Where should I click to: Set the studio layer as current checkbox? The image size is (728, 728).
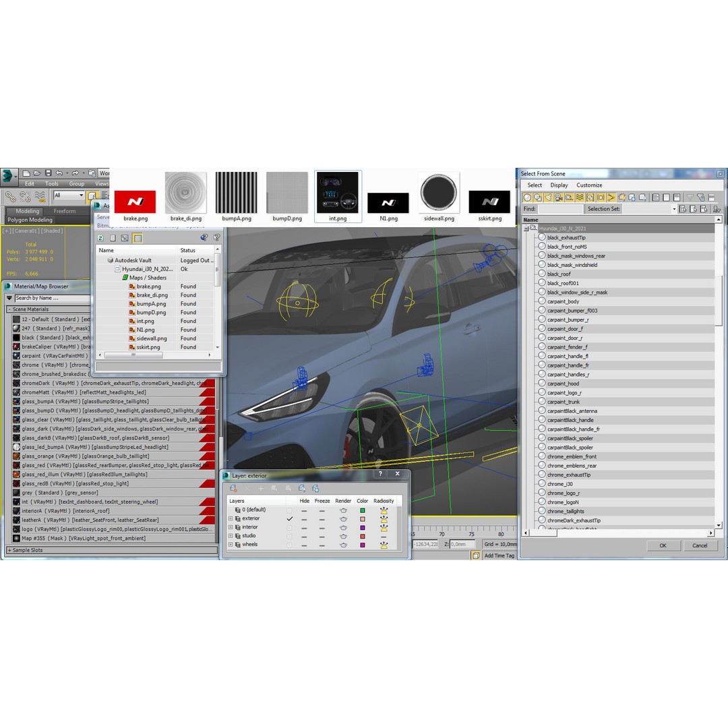pos(289,537)
